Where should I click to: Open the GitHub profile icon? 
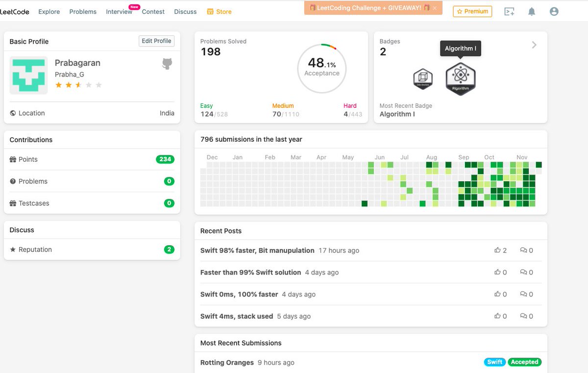coord(167,64)
